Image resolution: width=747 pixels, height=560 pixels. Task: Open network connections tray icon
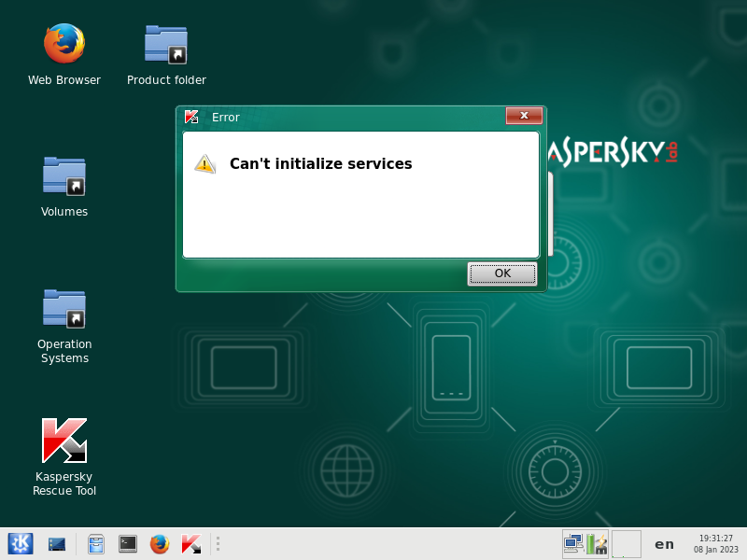click(573, 542)
